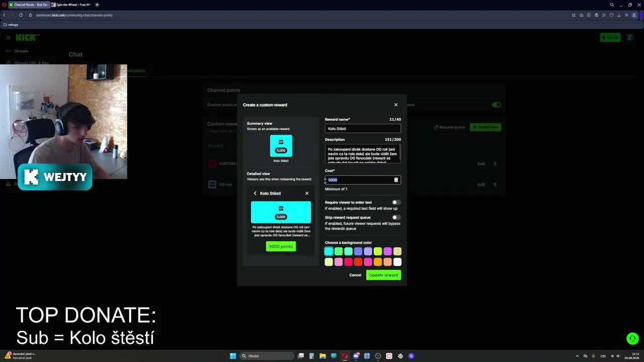
Task: Open Discord from the taskbar
Action: [x=356, y=356]
